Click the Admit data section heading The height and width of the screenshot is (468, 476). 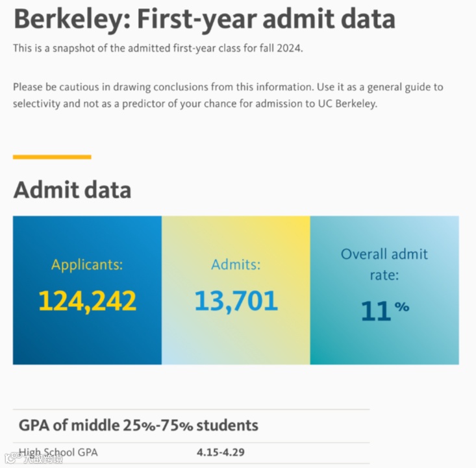(72, 190)
